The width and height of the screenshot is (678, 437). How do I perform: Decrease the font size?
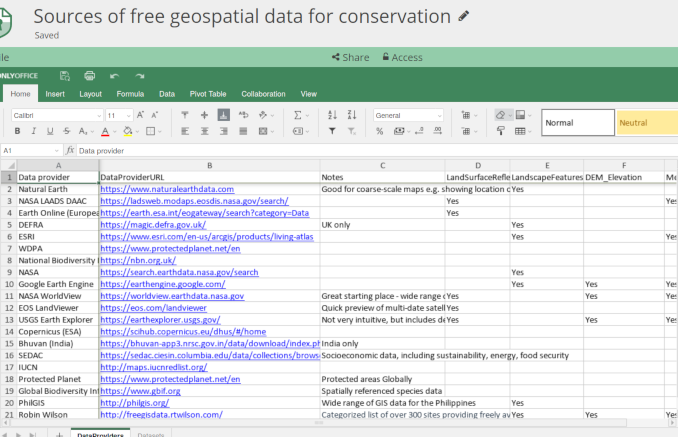[155, 115]
